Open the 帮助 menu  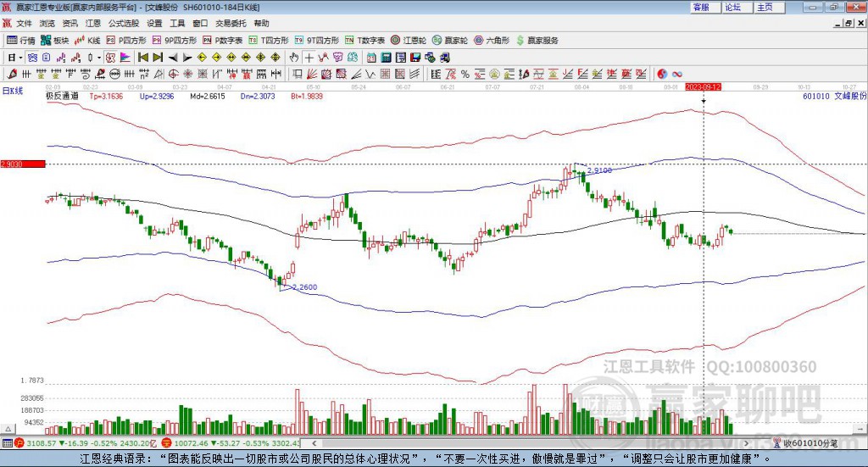click(x=261, y=23)
